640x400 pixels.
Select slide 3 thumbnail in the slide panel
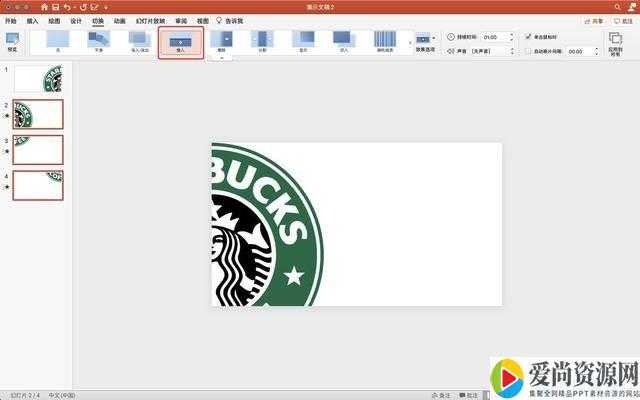click(38, 149)
